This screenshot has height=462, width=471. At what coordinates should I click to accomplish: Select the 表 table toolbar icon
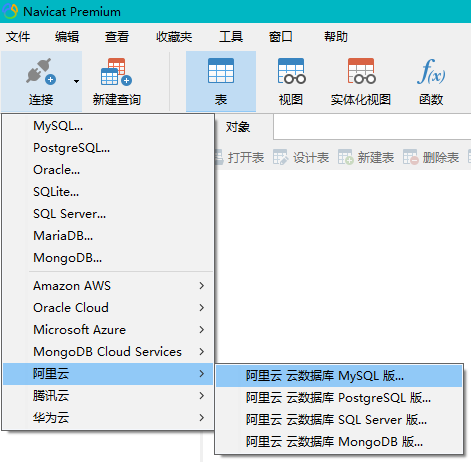click(x=221, y=71)
